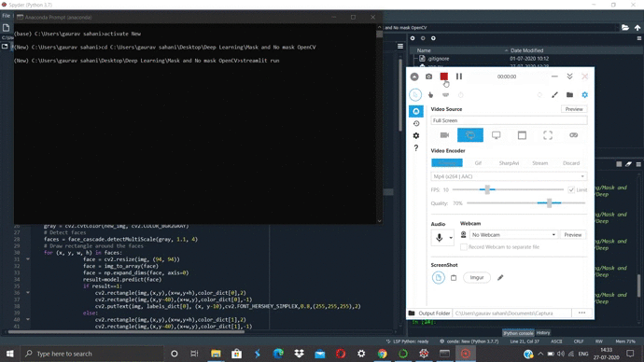Open the blue settings gear in Captura toolbar
644x362 pixels.
click(x=585, y=95)
